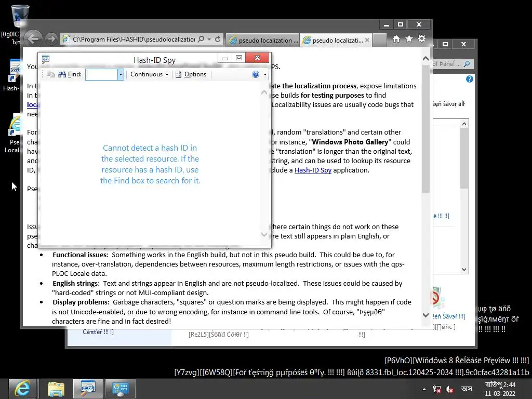Open IE Tools gear menu
The width and height of the screenshot is (532, 399).
coord(422,39)
